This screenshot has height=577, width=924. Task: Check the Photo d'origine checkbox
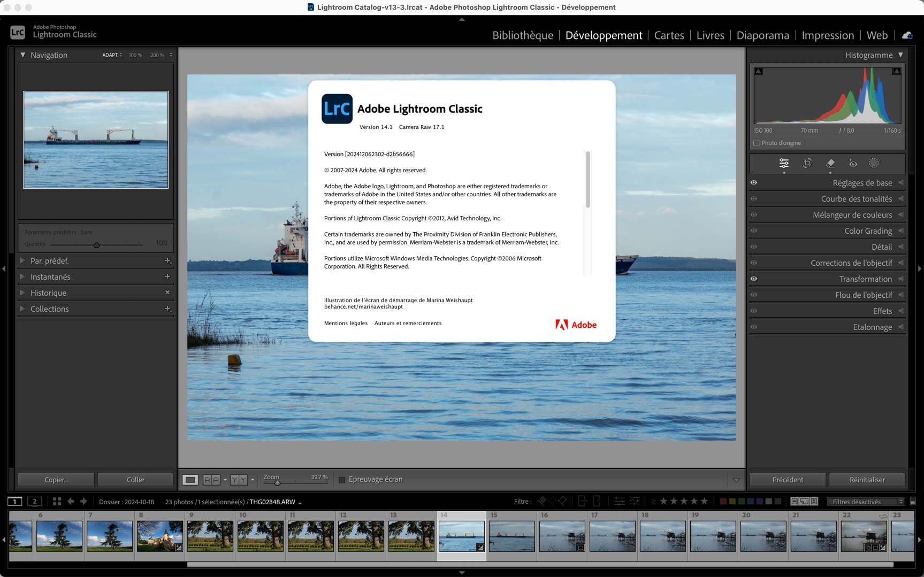point(757,143)
